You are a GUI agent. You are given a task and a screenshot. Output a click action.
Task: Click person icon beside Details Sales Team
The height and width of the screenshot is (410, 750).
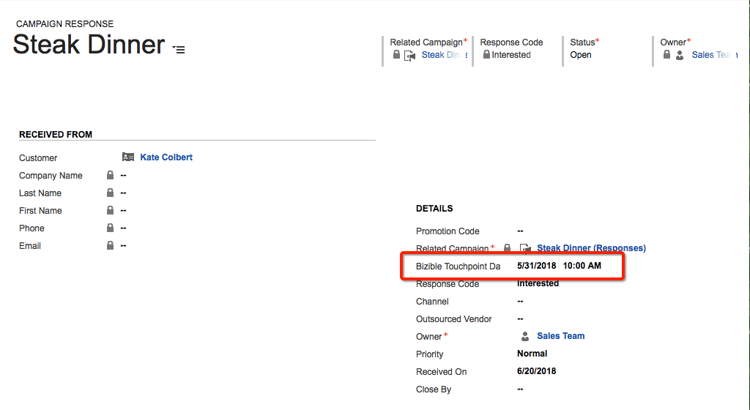pyautogui.click(x=525, y=336)
